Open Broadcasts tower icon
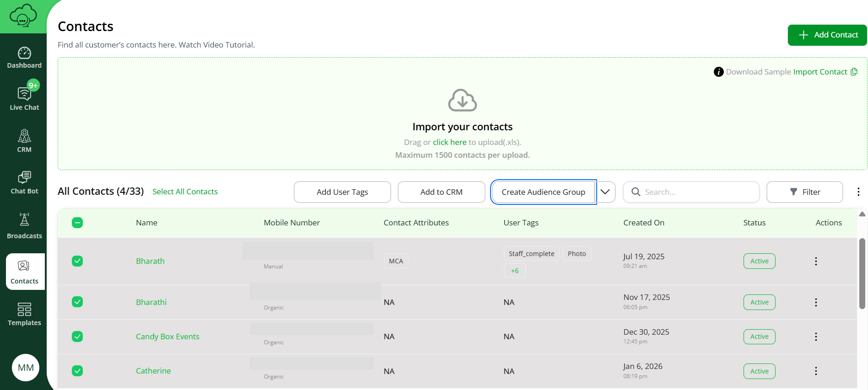Viewport: 868px width, 390px height. [x=24, y=220]
